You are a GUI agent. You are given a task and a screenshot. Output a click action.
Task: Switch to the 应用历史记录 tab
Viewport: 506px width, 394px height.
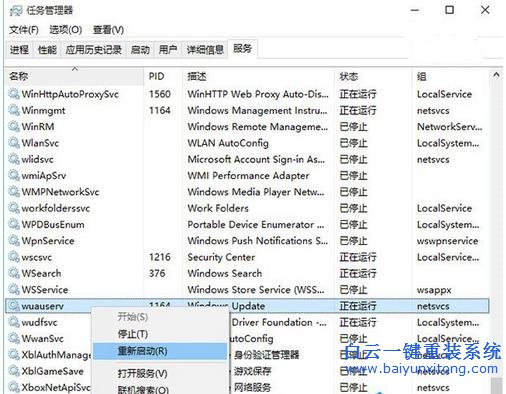point(93,50)
